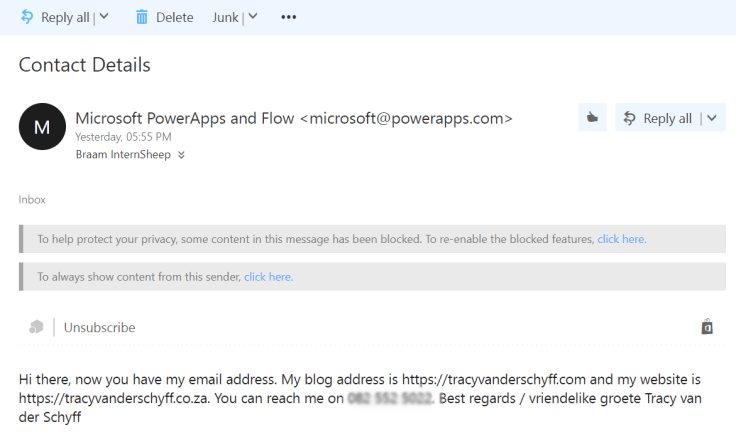Click the Delete trash can icon

click(x=142, y=17)
